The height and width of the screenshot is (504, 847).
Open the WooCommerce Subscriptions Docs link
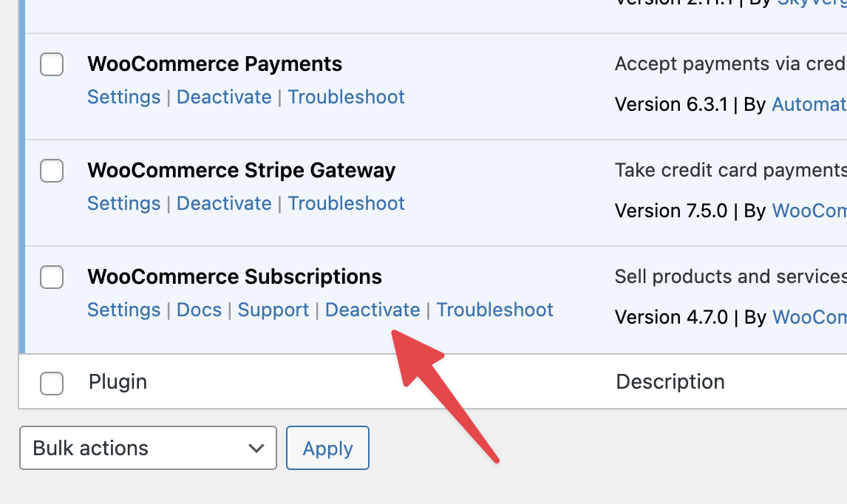[199, 310]
